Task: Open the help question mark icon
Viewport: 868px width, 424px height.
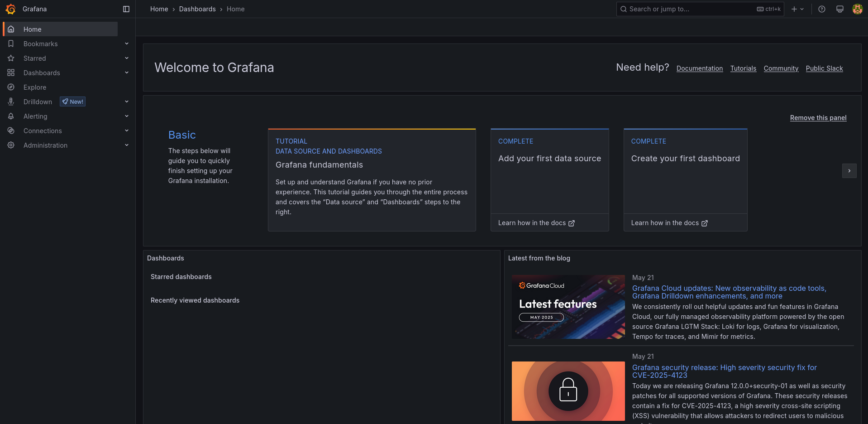Action: pyautogui.click(x=822, y=9)
